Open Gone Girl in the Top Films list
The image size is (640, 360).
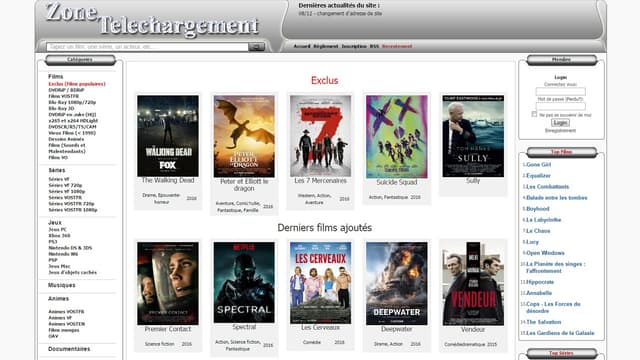pos(538,164)
